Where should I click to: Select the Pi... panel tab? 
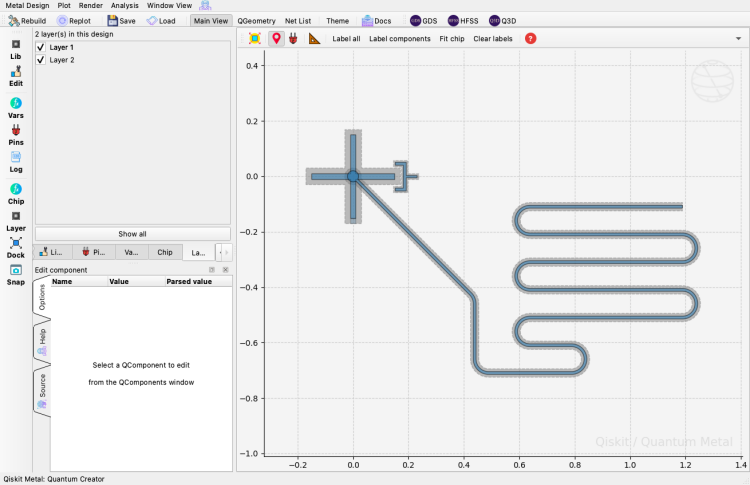pos(94,252)
